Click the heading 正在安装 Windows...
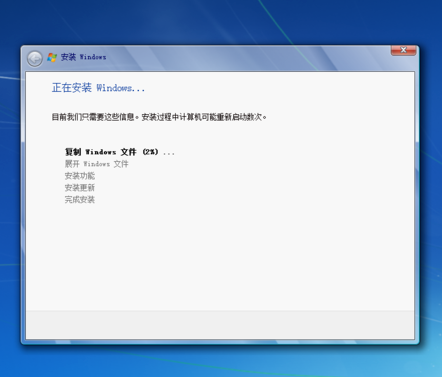 coord(98,88)
